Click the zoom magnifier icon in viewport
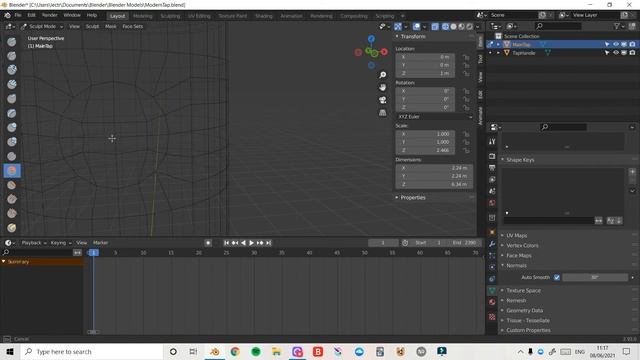 click(x=382, y=75)
